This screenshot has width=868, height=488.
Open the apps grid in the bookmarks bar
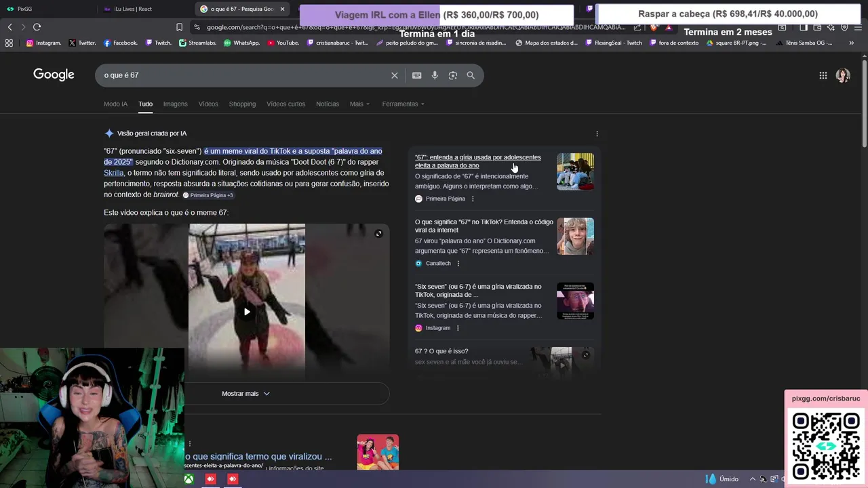coord(9,43)
